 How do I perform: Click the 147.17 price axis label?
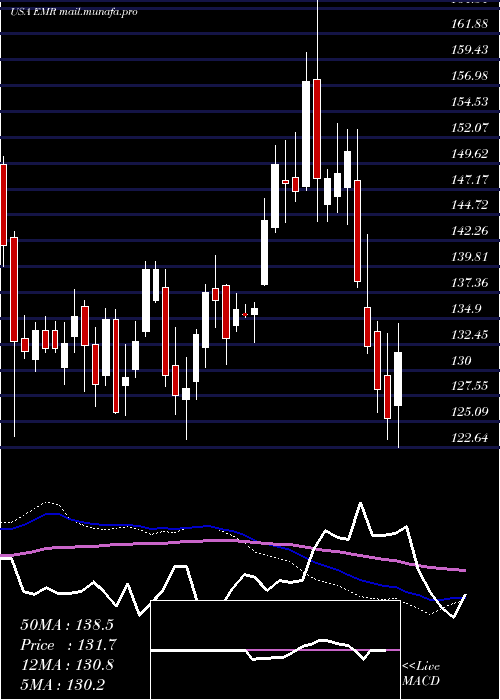coord(469,179)
